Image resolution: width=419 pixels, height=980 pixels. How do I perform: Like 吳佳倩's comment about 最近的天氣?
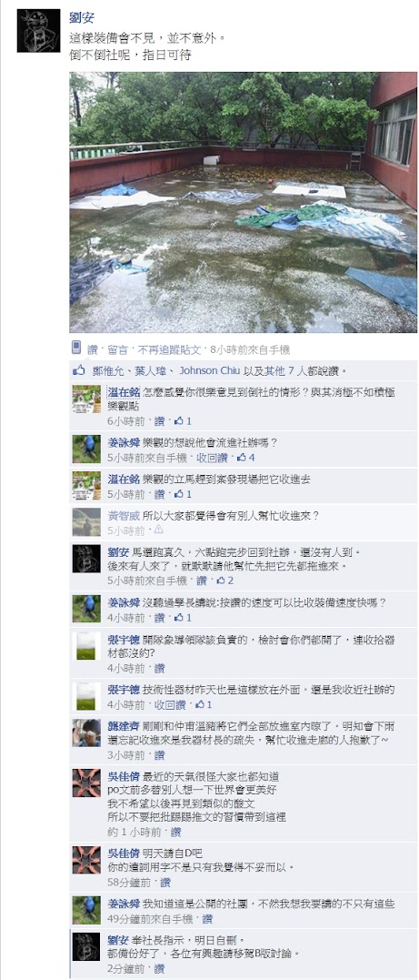[175, 832]
